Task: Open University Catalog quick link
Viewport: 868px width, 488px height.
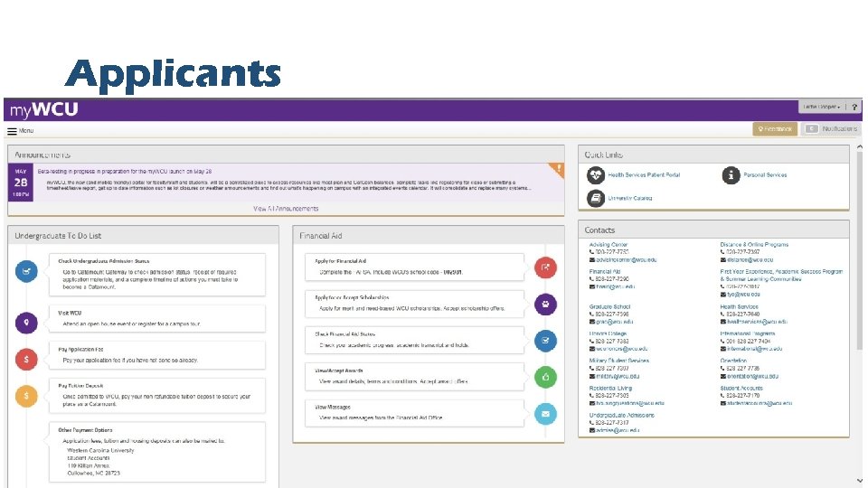Action: (x=630, y=198)
